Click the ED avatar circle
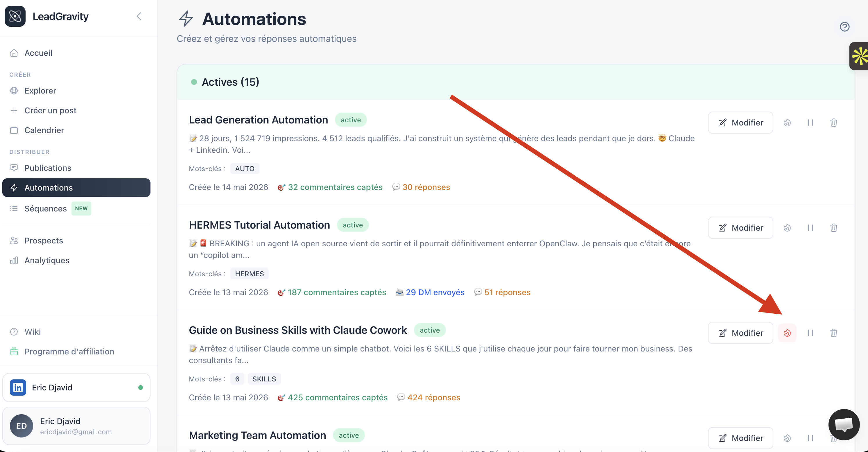This screenshot has width=868, height=452. (x=21, y=426)
